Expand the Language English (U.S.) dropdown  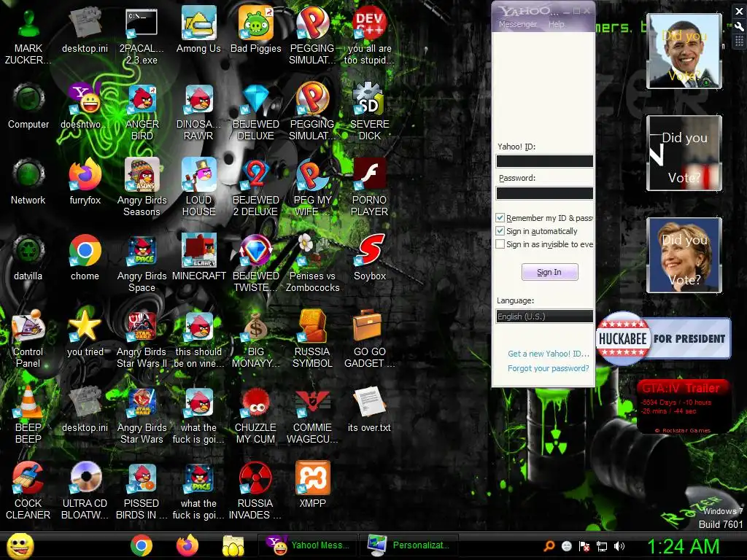(x=544, y=316)
